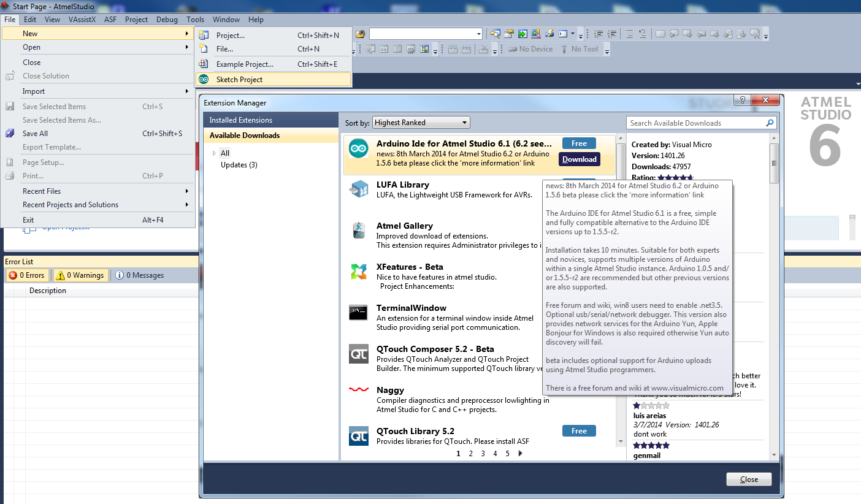Select Updates (3) tree item
Viewport: 861px width, 504px height.
[x=239, y=165]
